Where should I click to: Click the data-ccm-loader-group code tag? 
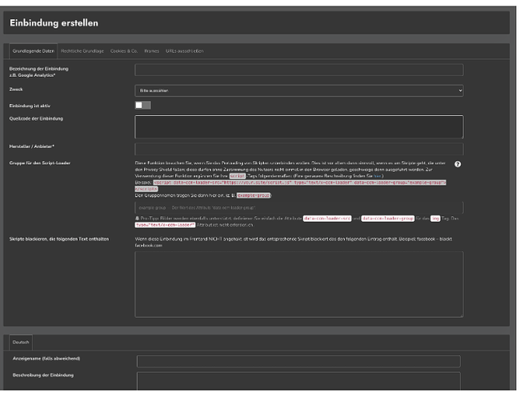point(388,218)
